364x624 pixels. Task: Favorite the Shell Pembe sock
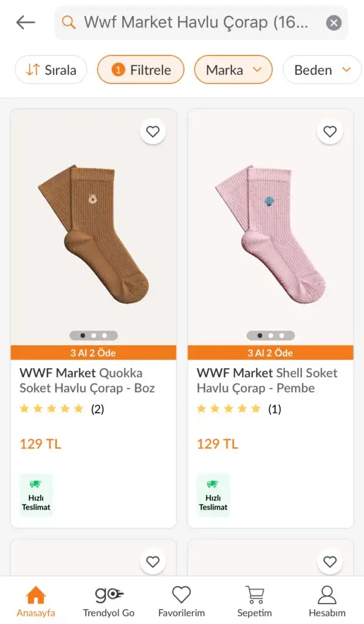330,132
